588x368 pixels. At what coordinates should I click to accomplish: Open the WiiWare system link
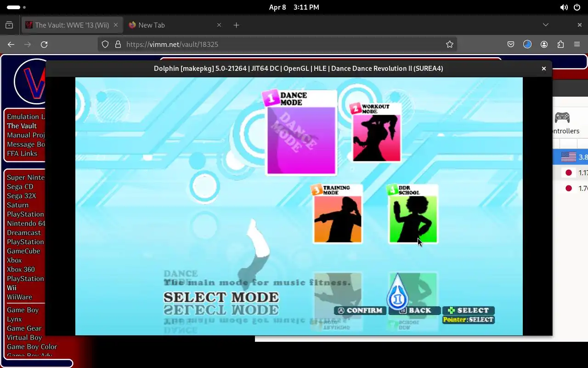pos(19,297)
